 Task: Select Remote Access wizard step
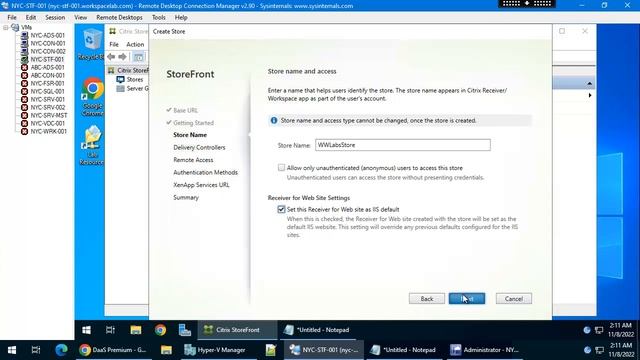[x=193, y=160]
